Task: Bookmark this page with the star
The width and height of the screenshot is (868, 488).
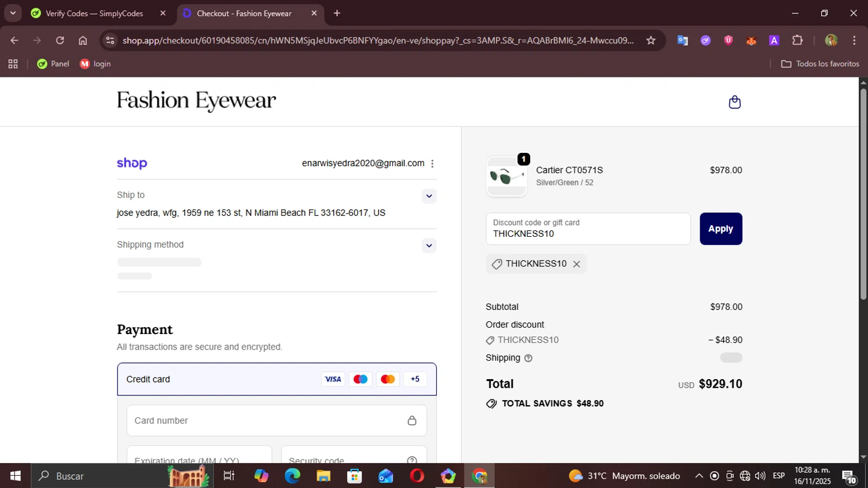Action: coord(651,40)
